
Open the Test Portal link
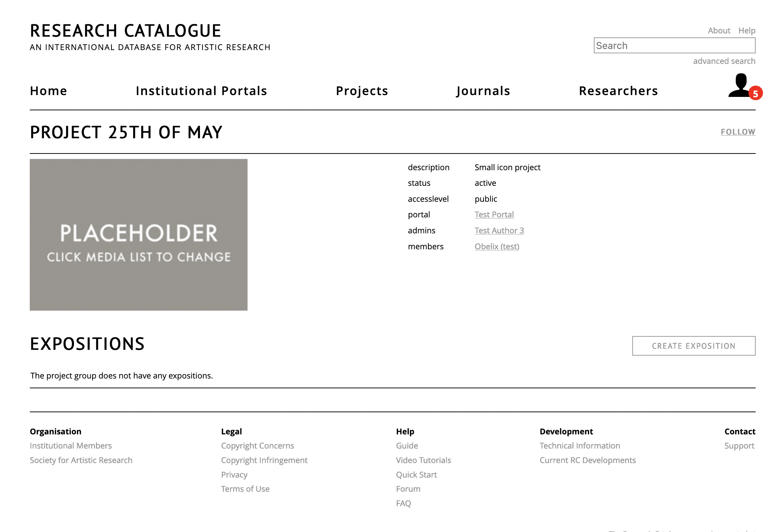pos(494,214)
